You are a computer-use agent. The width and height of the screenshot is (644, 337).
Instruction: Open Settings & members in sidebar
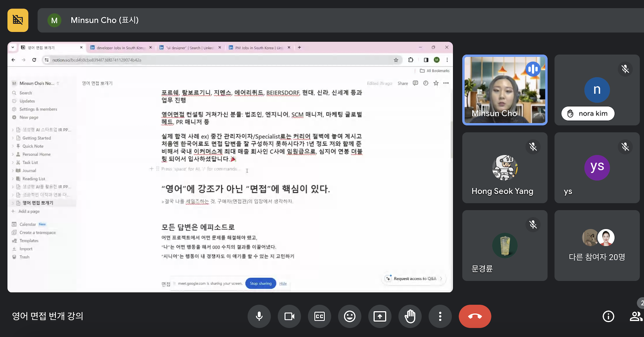click(38, 109)
